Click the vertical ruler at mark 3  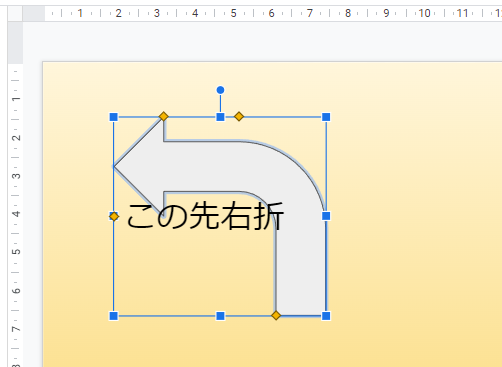(16, 176)
